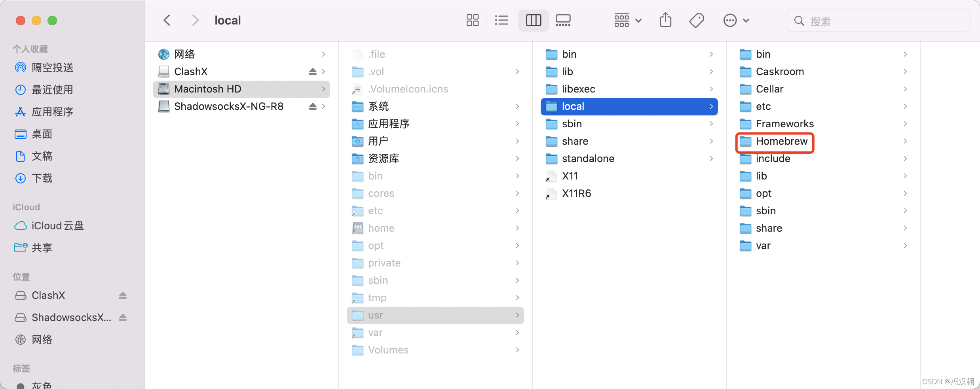Open the More actions ellipsis menu
This screenshot has height=389, width=980.
tap(730, 20)
